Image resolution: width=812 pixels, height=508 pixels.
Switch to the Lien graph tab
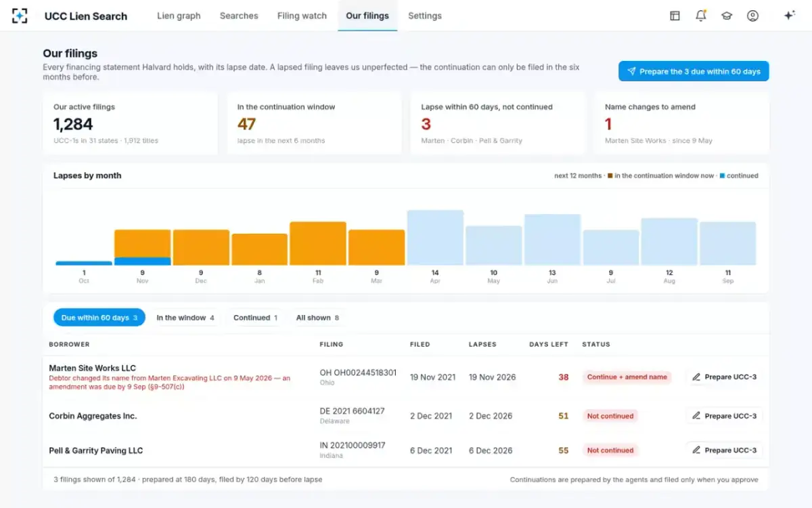(179, 16)
